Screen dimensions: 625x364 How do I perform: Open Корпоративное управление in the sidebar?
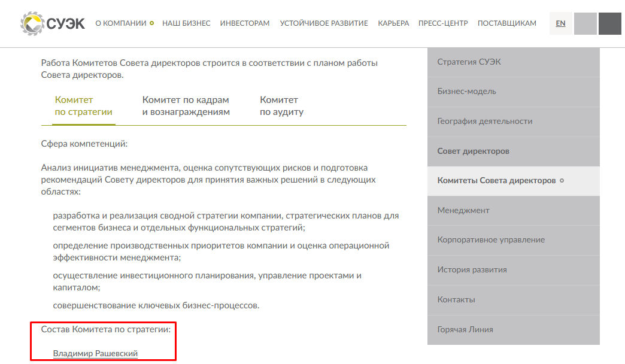point(514,240)
